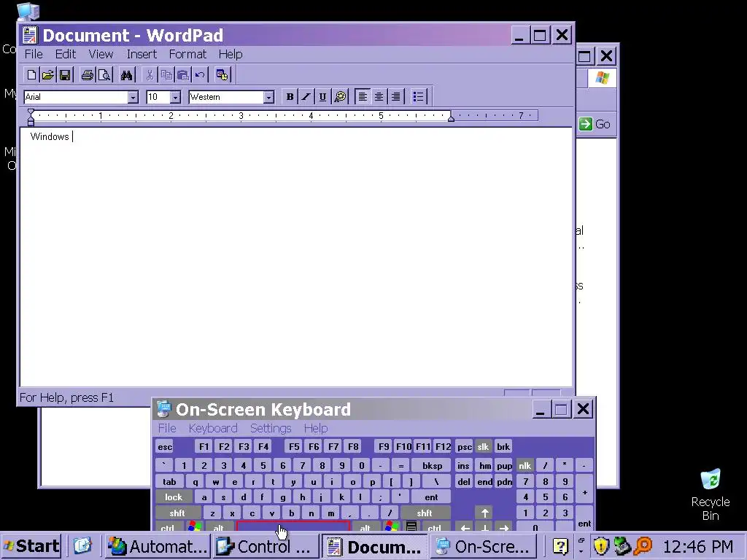747x560 pixels.
Task: Switch to Control ... taskbar button
Action: tap(266, 546)
